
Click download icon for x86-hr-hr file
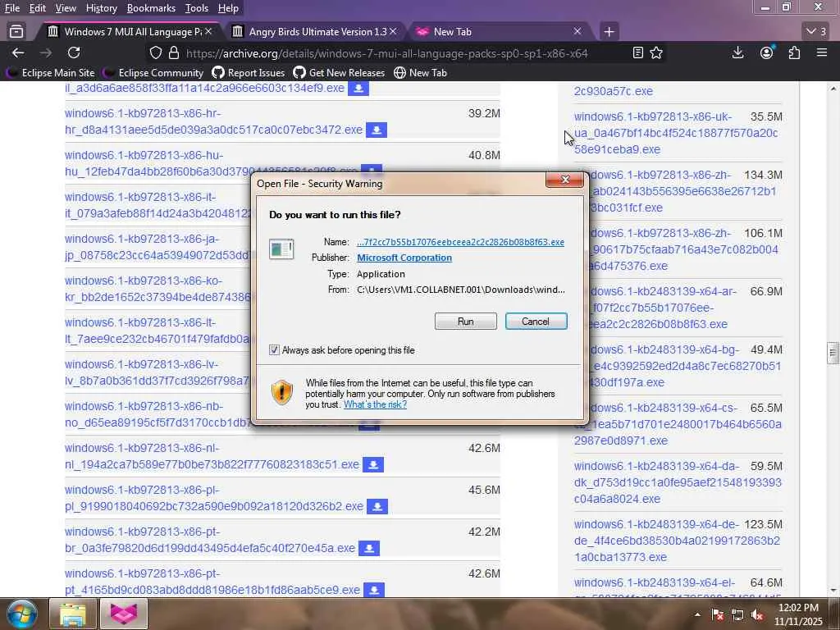pyautogui.click(x=377, y=130)
